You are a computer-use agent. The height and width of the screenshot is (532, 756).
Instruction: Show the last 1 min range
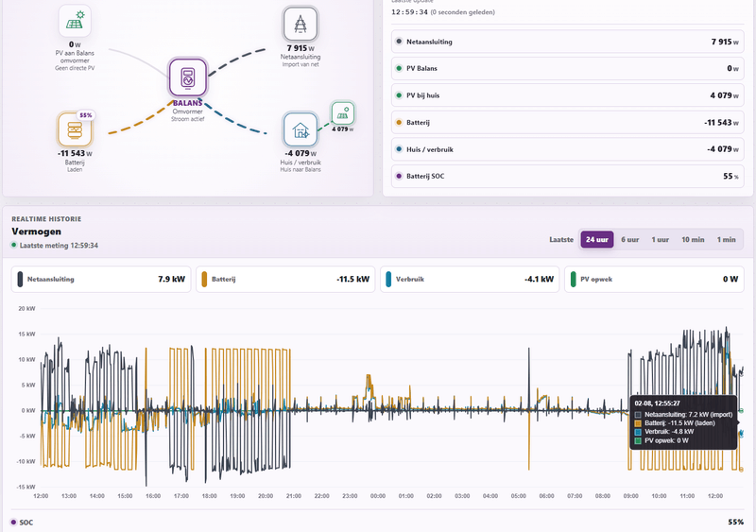click(726, 239)
